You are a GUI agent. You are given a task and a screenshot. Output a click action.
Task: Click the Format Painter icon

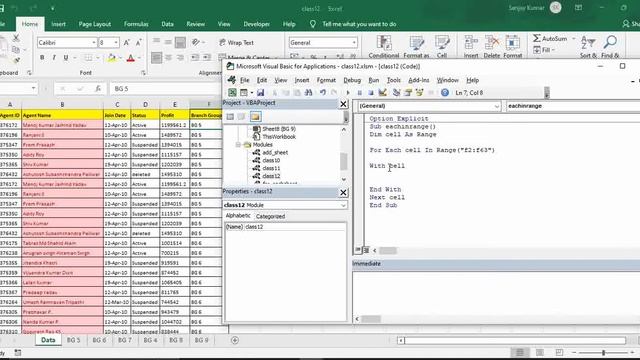16,60
